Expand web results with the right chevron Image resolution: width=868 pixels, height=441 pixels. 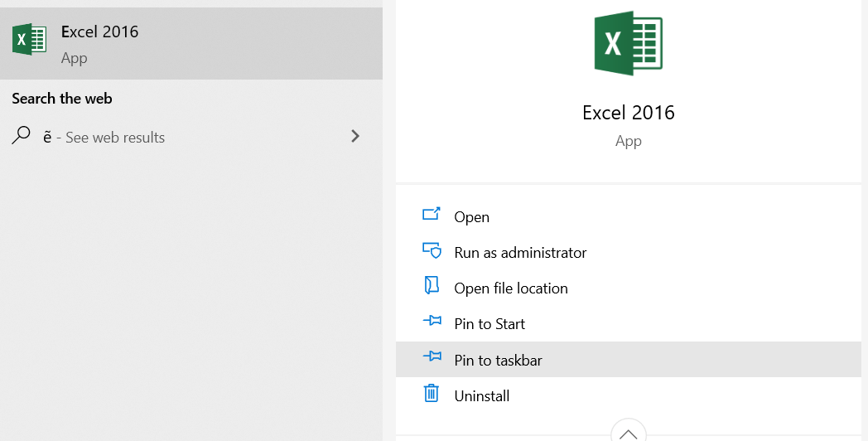pos(355,137)
